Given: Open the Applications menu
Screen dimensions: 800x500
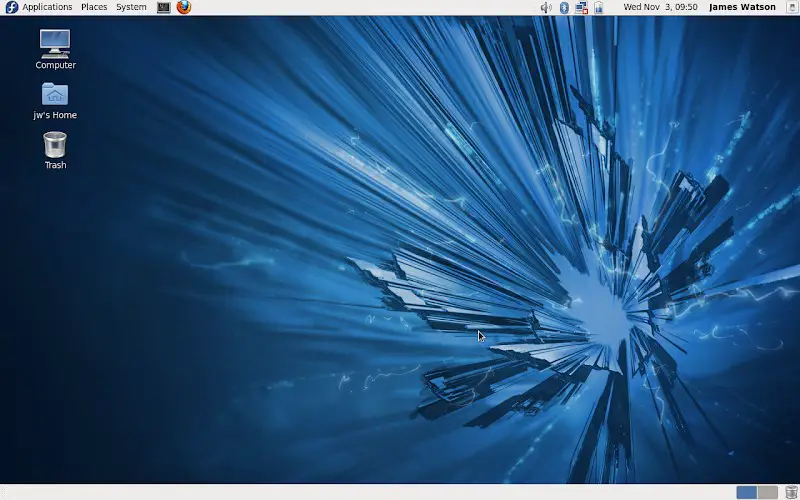Looking at the screenshot, I should [x=47, y=7].
